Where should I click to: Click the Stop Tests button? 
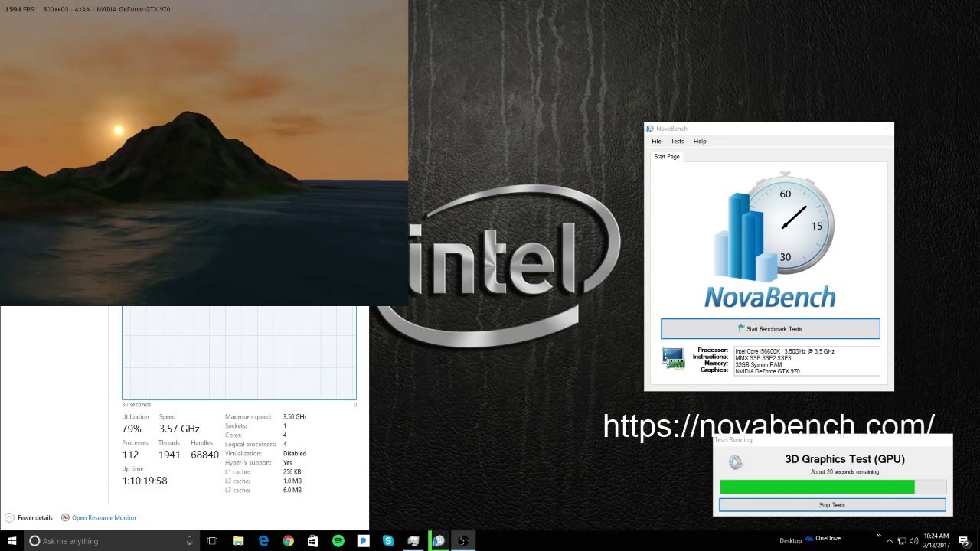(x=832, y=505)
